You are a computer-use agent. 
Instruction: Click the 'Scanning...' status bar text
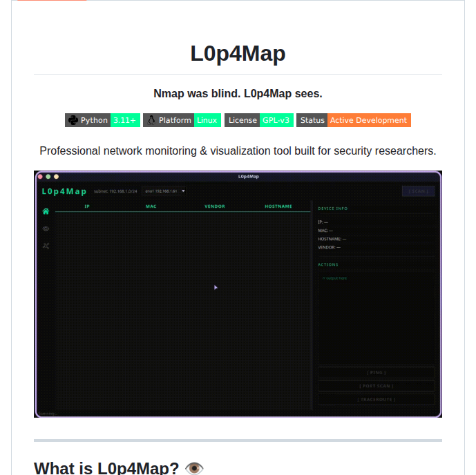pos(48,414)
